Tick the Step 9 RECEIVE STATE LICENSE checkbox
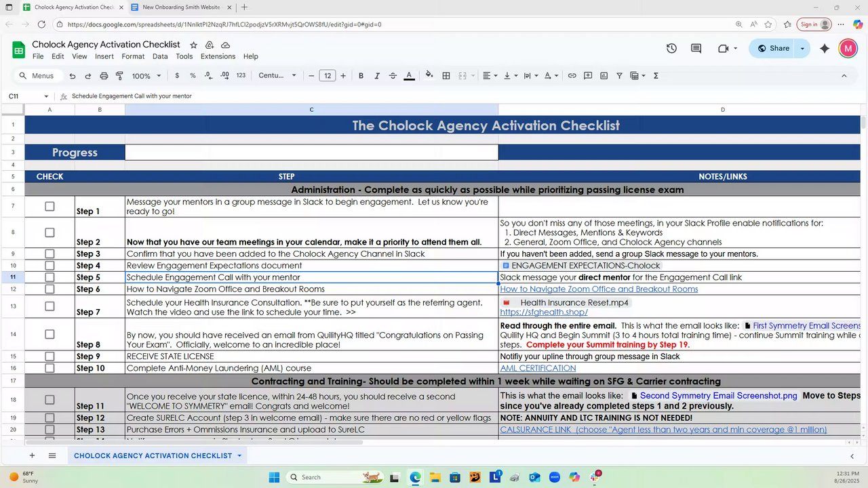The height and width of the screenshot is (488, 868). pyautogui.click(x=50, y=357)
